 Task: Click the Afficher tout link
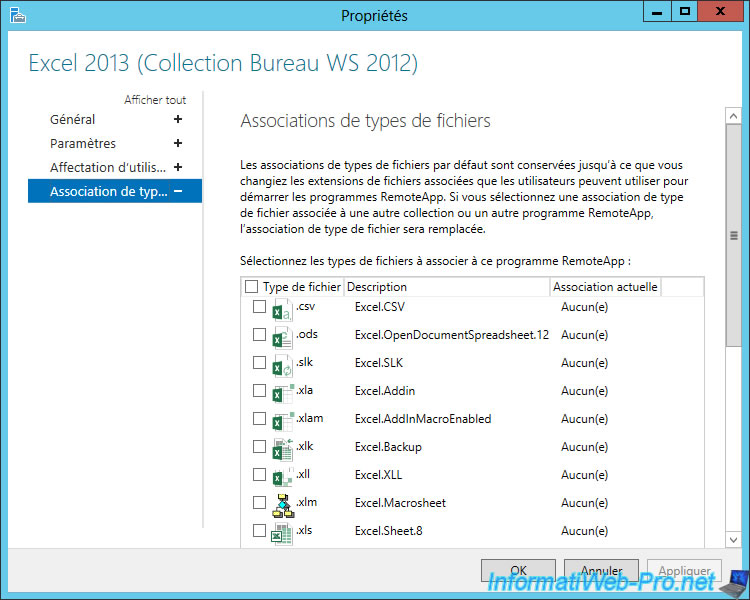[x=155, y=100]
